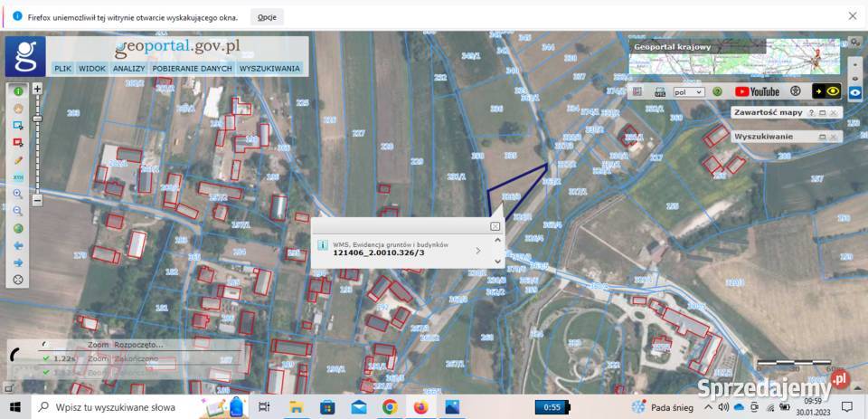The height and width of the screenshot is (419, 868).
Task: Click the geoportal logo icon
Action: point(24,56)
